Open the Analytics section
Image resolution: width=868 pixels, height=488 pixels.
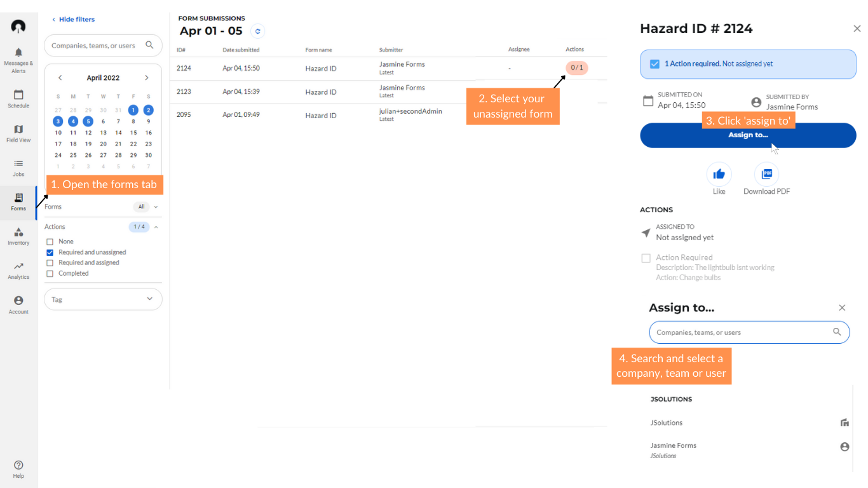pyautogui.click(x=18, y=269)
